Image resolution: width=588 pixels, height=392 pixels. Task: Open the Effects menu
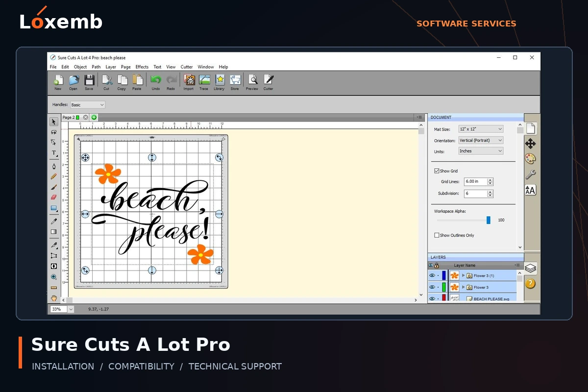[142, 67]
